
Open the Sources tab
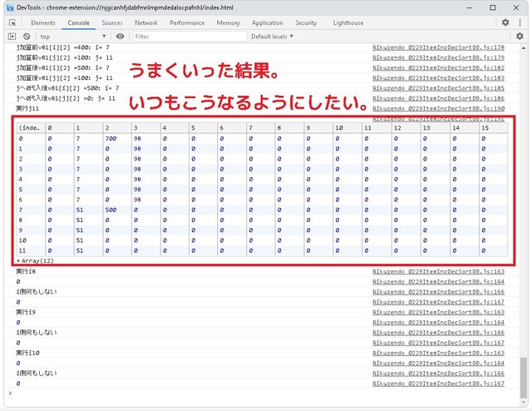click(112, 22)
